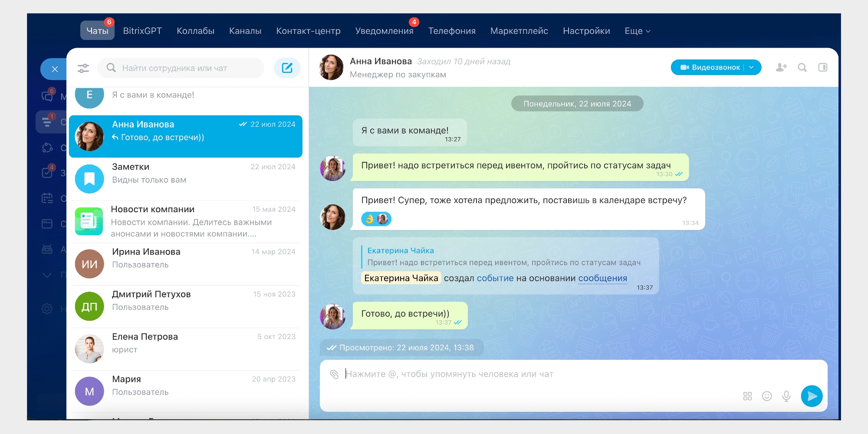Open settings gear in left sidebar
Image resolution: width=868 pixels, height=434 pixels.
[x=48, y=308]
